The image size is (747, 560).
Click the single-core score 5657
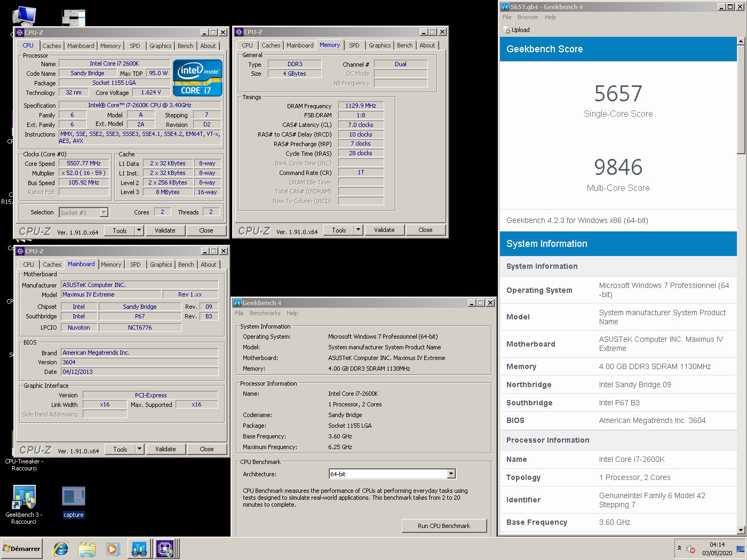point(618,94)
